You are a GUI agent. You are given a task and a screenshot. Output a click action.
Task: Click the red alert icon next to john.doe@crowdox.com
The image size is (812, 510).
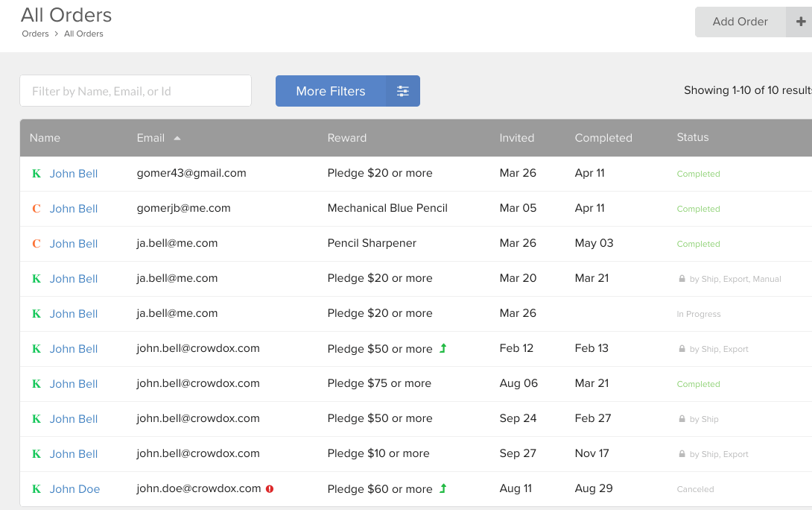(270, 489)
